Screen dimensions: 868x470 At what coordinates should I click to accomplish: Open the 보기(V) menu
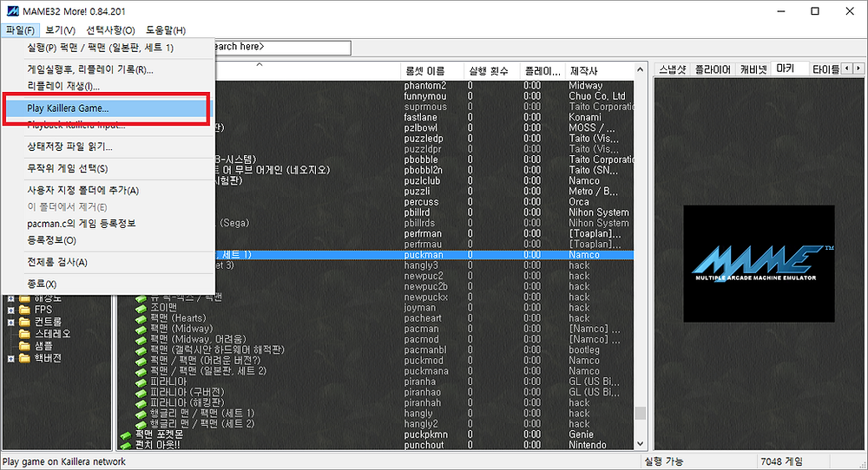[61, 30]
